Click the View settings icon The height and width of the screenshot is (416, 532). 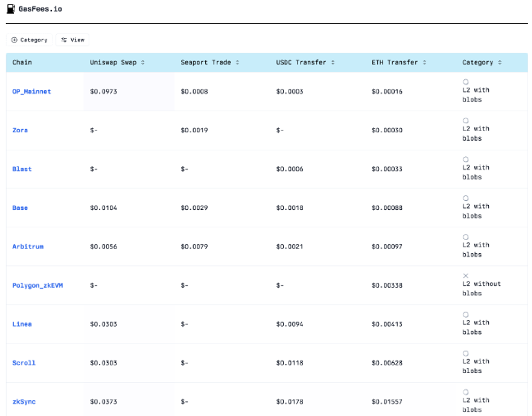[x=64, y=40]
